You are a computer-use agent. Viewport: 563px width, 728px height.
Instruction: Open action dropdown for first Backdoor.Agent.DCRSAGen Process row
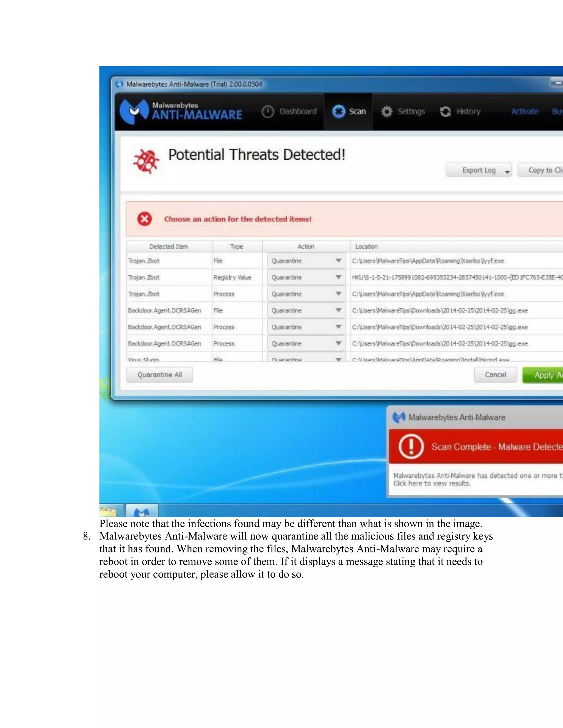click(306, 327)
